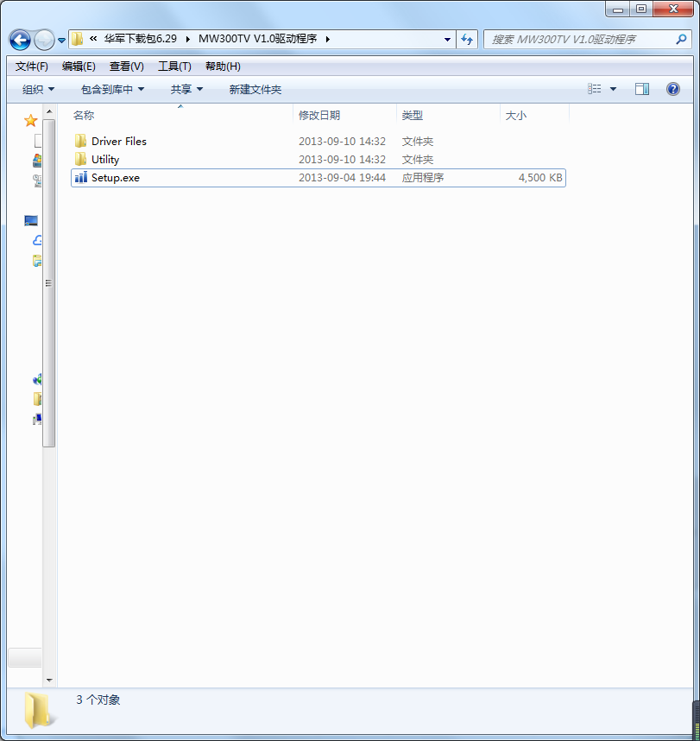This screenshot has width=700, height=741.
Task: Open the 组织 dropdown menu
Action: 38,90
